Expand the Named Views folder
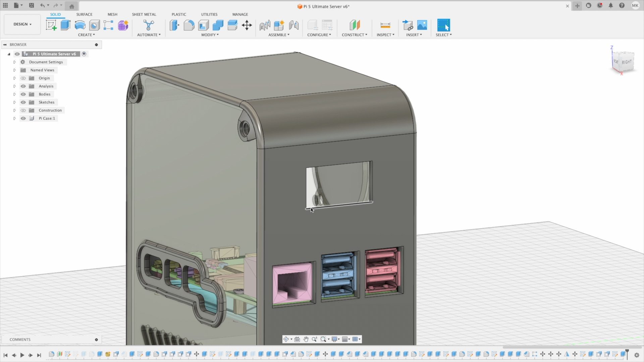 click(14, 70)
